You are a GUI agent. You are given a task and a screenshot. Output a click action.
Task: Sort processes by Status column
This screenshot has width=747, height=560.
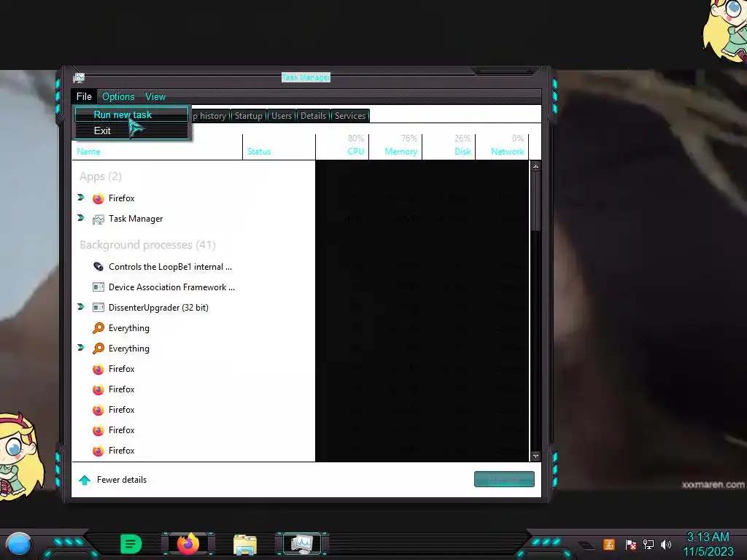279,147
